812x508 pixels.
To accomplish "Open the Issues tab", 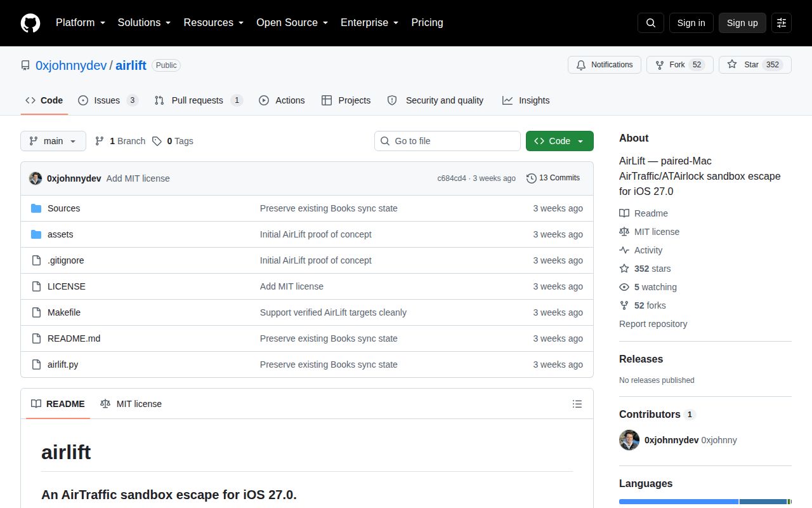I will 108,100.
